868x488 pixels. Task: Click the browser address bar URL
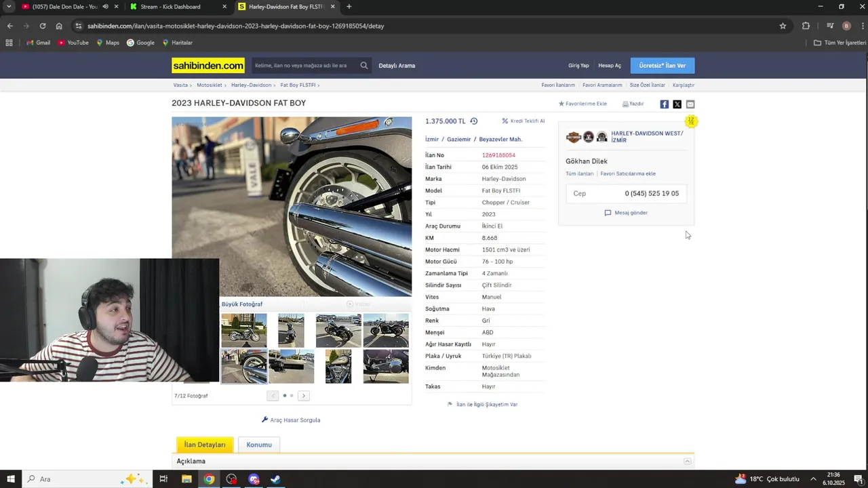click(x=236, y=26)
